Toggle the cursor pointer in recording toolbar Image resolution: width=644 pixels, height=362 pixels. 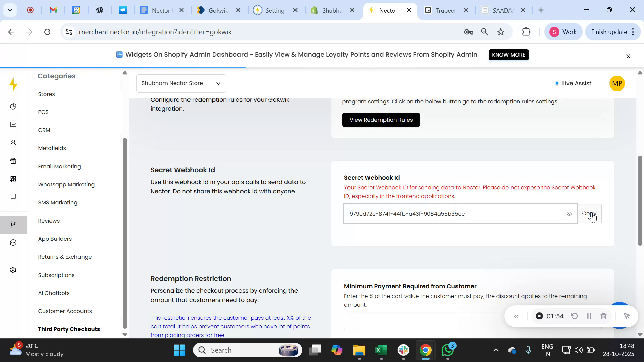pyautogui.click(x=627, y=316)
